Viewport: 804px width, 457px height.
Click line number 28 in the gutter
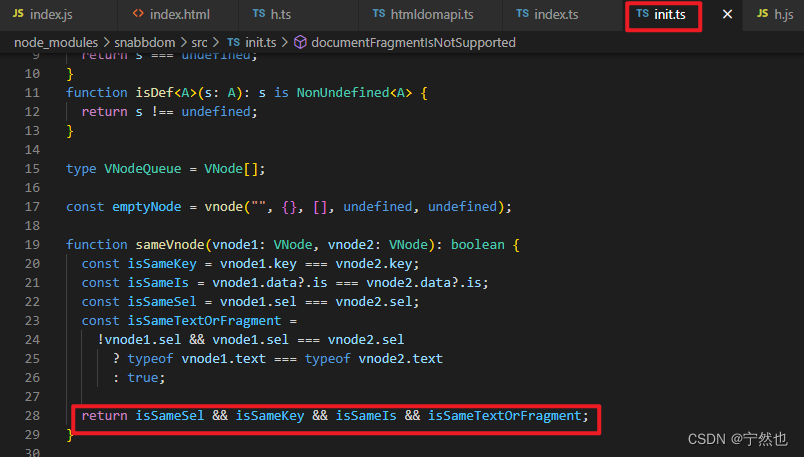coord(32,415)
